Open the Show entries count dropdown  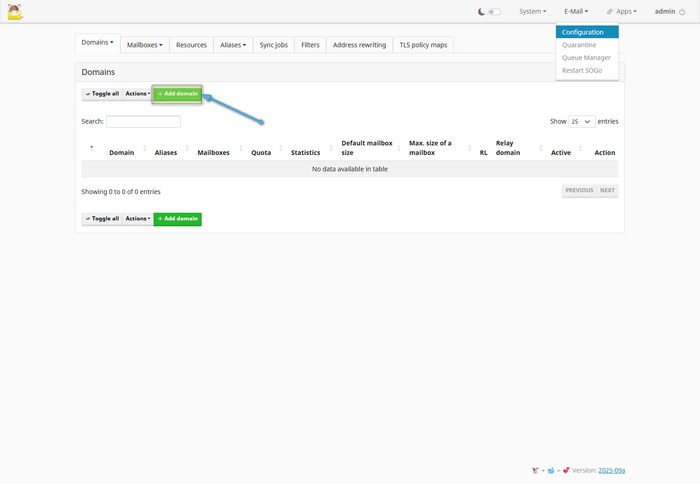coord(582,121)
